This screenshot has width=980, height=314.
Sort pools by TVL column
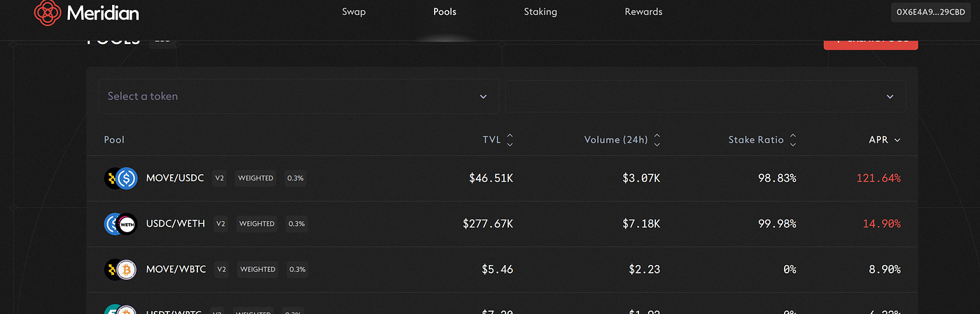point(498,140)
